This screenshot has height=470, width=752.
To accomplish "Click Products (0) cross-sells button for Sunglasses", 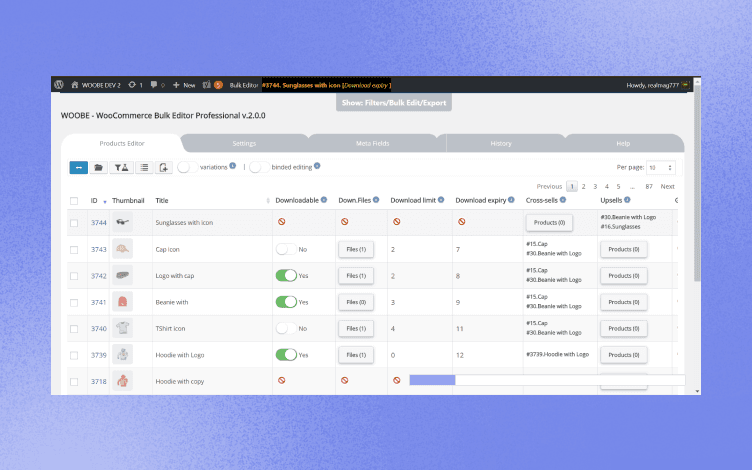I will [x=549, y=223].
